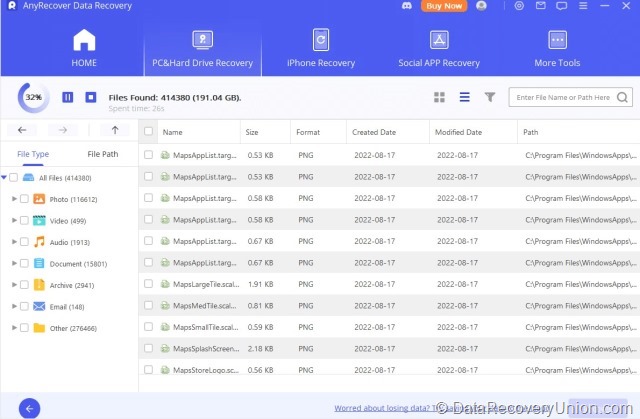The height and width of the screenshot is (419, 640).
Task: Click the 32% scan progress ring
Action: click(x=33, y=97)
